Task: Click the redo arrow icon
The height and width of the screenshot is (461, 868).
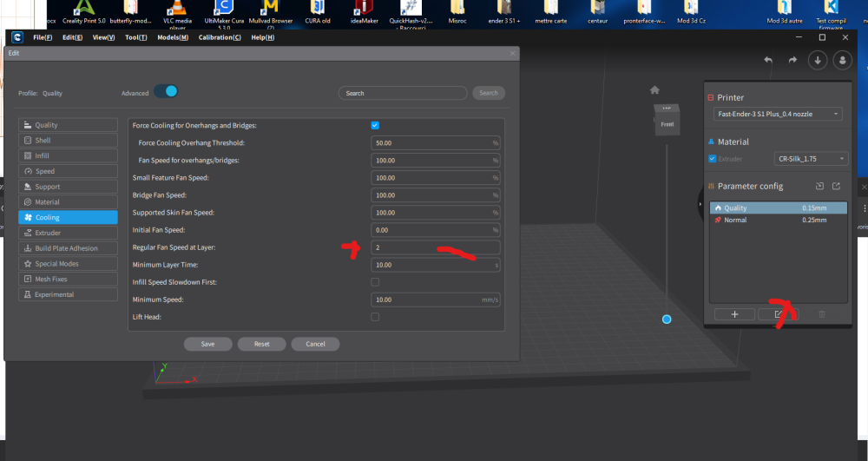Action: [792, 60]
